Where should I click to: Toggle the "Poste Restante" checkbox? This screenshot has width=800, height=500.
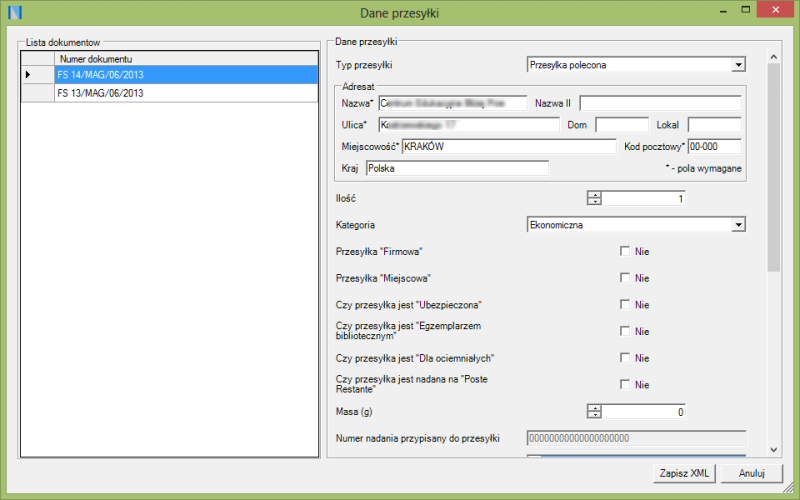pyautogui.click(x=625, y=385)
